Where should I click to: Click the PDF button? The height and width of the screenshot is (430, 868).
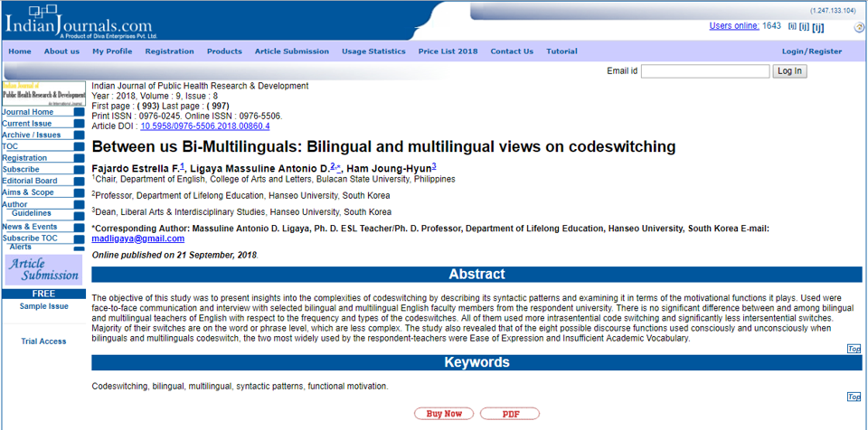(x=509, y=414)
